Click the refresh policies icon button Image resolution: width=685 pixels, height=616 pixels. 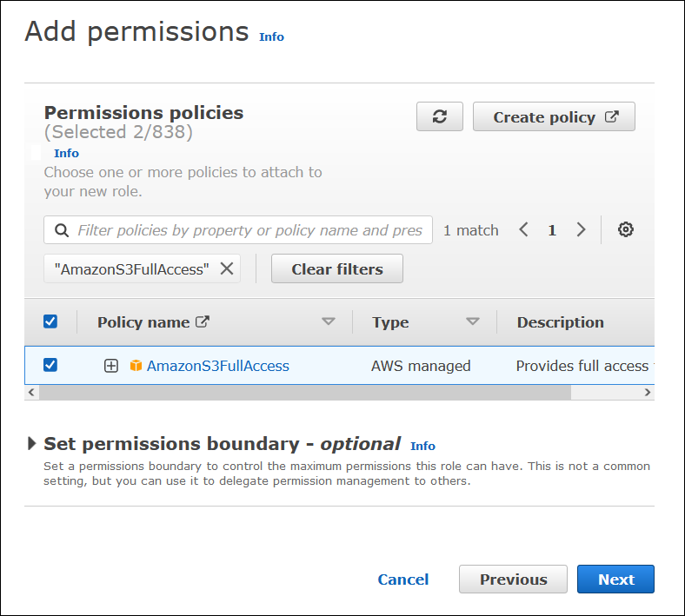tap(440, 116)
